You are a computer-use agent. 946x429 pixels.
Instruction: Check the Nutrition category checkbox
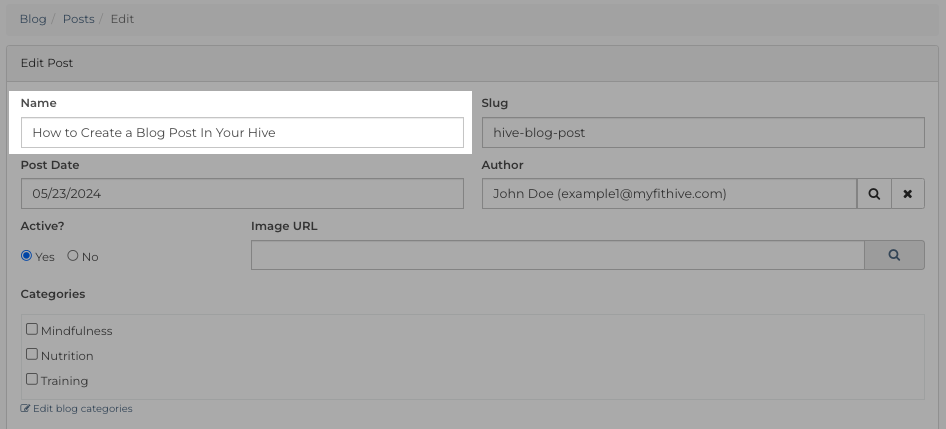(32, 354)
